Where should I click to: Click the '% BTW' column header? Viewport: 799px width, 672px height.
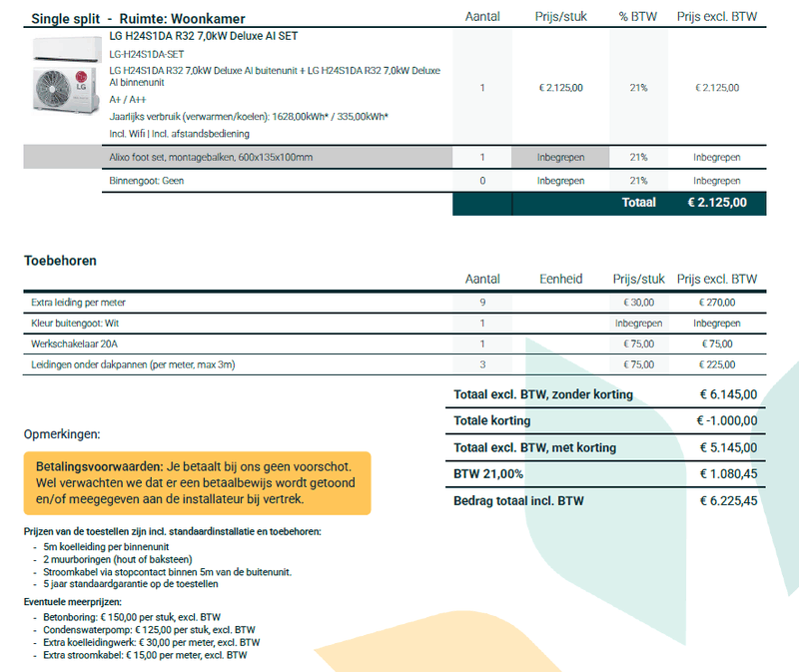638,17
